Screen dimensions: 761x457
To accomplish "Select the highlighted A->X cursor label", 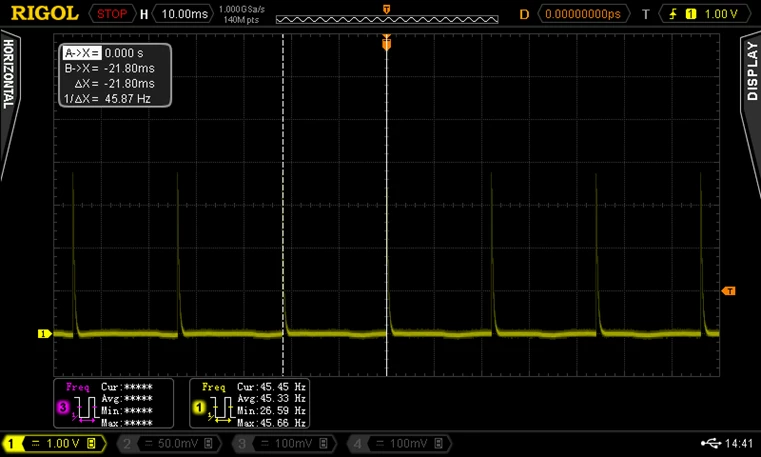I will tap(82, 53).
